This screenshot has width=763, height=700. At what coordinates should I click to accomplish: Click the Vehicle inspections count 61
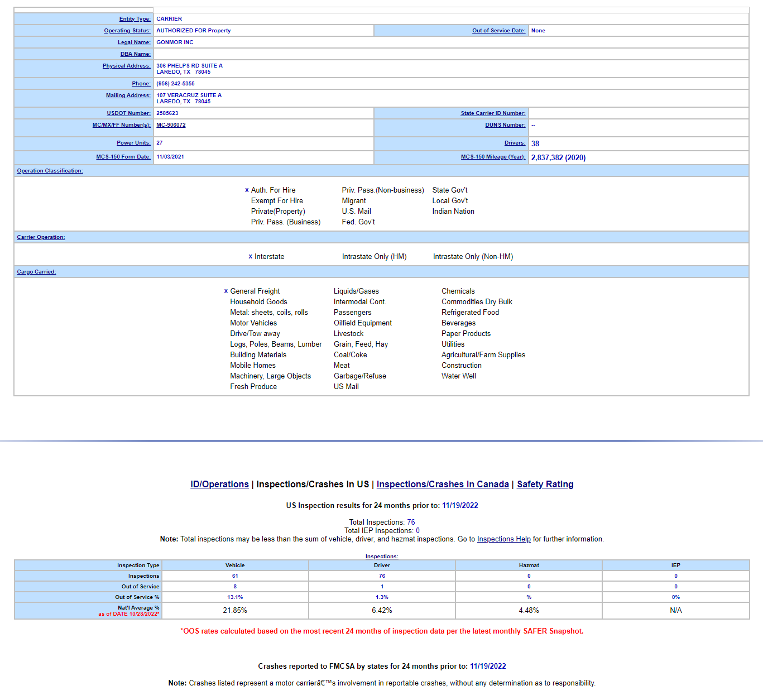tap(235, 576)
